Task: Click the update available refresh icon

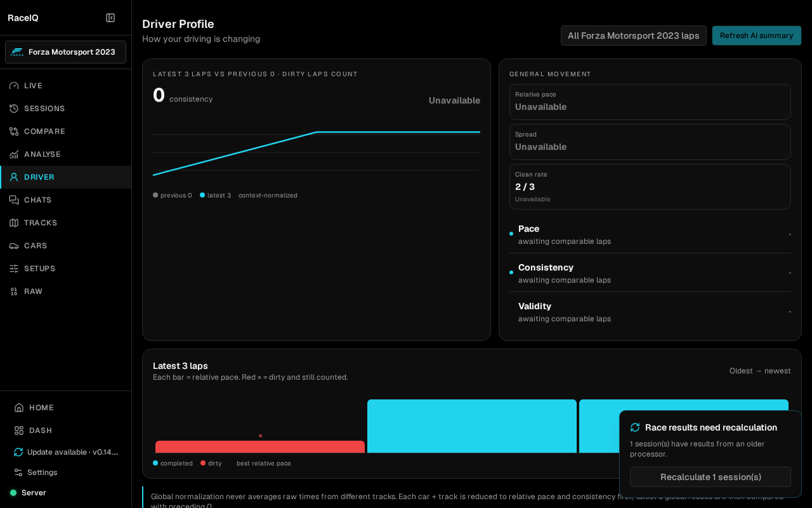Action: [18, 452]
